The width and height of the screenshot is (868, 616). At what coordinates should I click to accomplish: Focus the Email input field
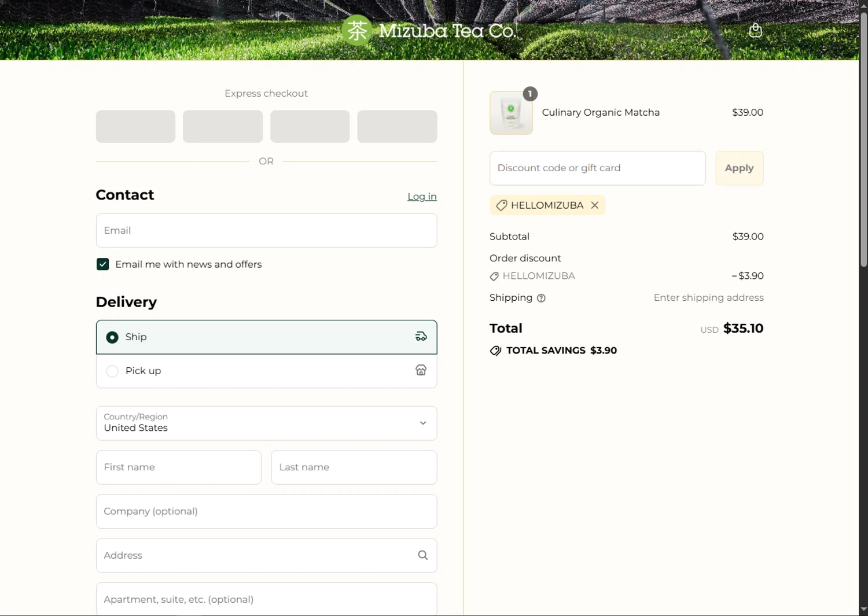(266, 231)
